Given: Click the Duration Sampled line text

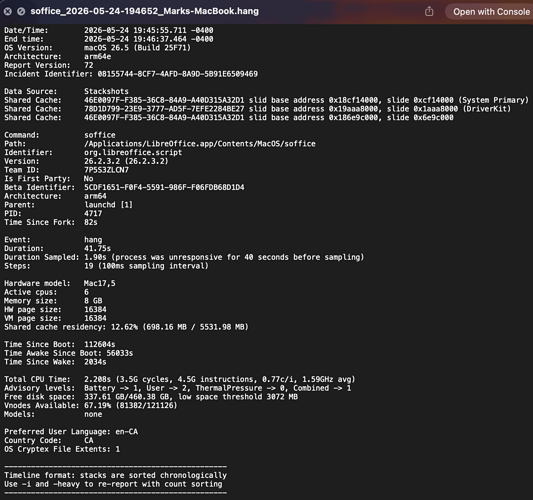Looking at the screenshot, I should point(184,257).
